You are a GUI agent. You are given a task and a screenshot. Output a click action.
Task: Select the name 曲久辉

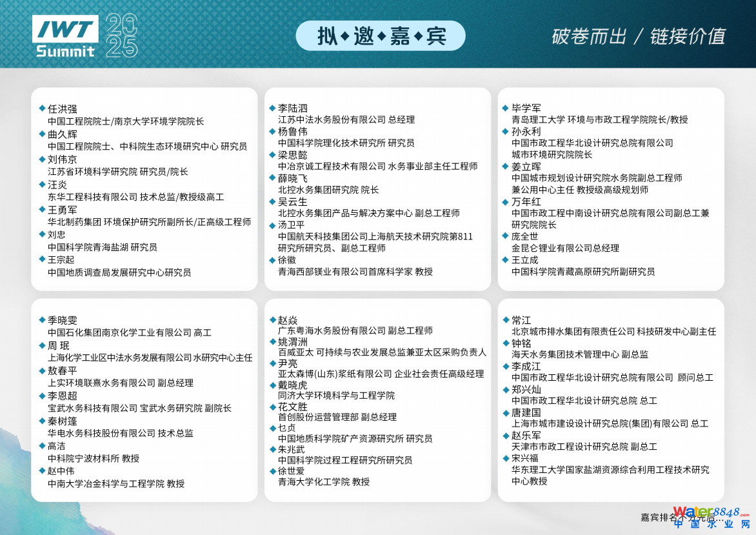point(62,134)
